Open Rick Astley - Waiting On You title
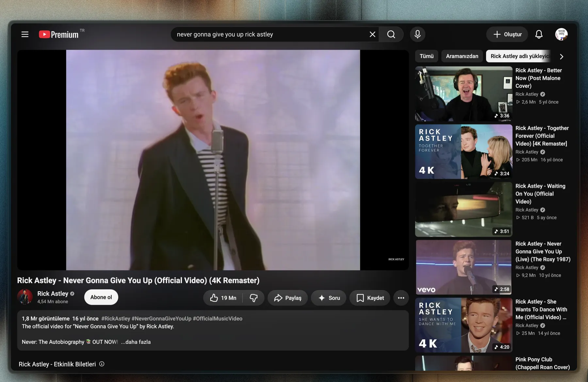Screen dimensions: 588x382 540,194
